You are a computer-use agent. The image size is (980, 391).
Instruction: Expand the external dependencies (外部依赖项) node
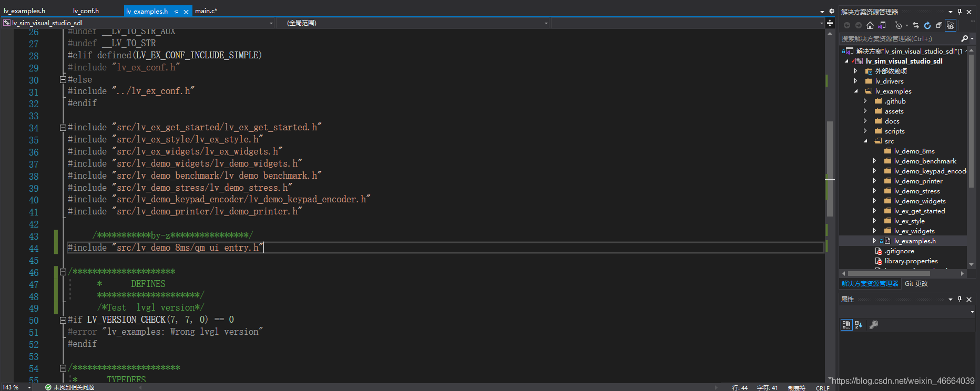click(x=855, y=71)
